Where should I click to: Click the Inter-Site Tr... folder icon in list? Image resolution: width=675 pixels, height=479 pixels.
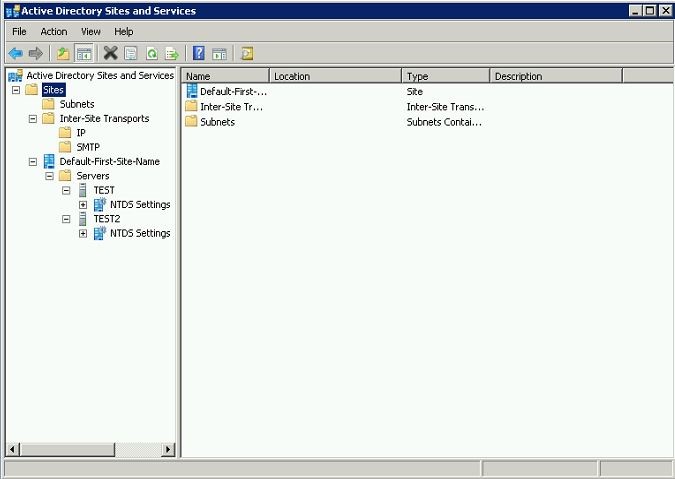[191, 106]
